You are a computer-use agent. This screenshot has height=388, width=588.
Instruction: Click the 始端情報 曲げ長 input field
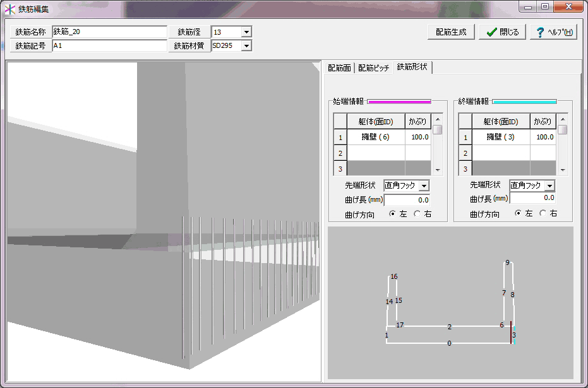(x=407, y=200)
